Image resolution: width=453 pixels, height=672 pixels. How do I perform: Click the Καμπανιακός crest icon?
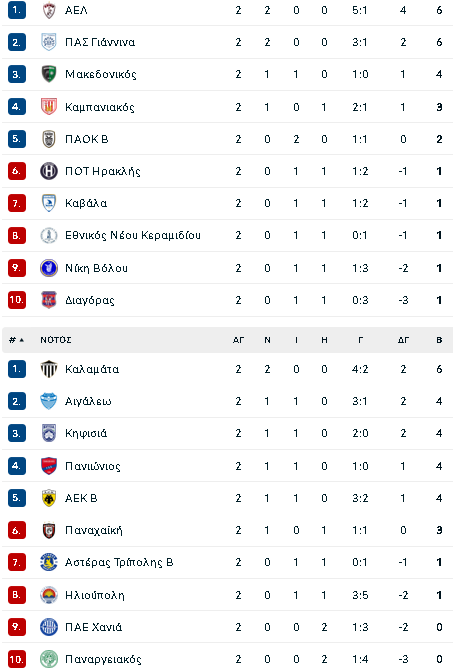(x=49, y=106)
